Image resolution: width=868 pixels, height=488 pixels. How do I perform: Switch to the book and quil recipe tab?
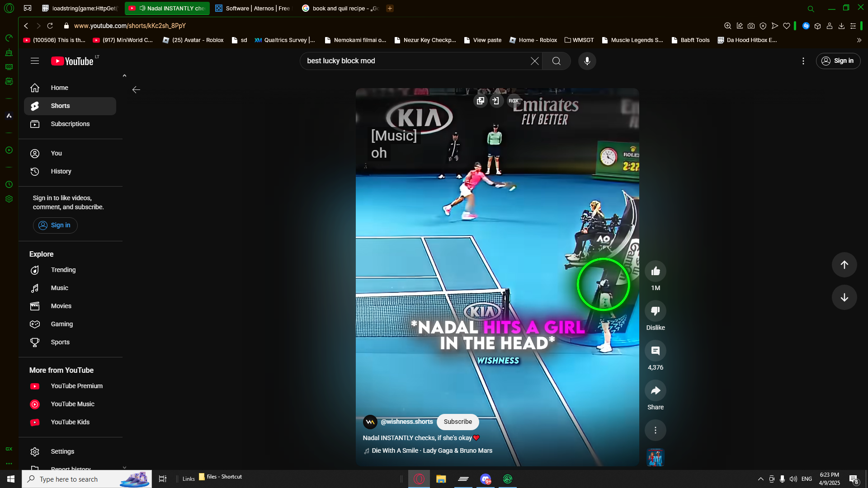pos(340,8)
